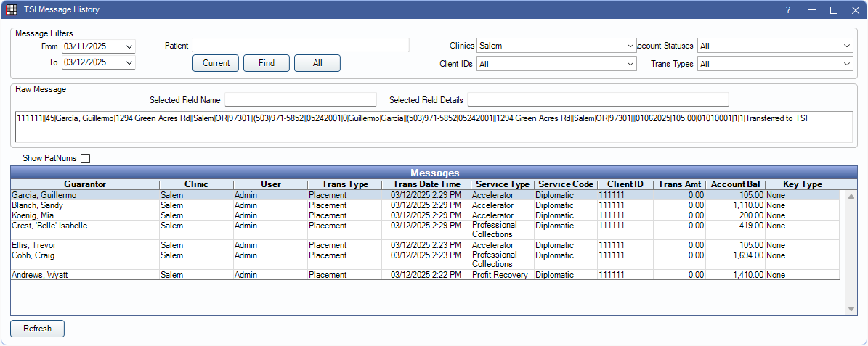Select the Andrews, Wyatt message row

(85, 275)
